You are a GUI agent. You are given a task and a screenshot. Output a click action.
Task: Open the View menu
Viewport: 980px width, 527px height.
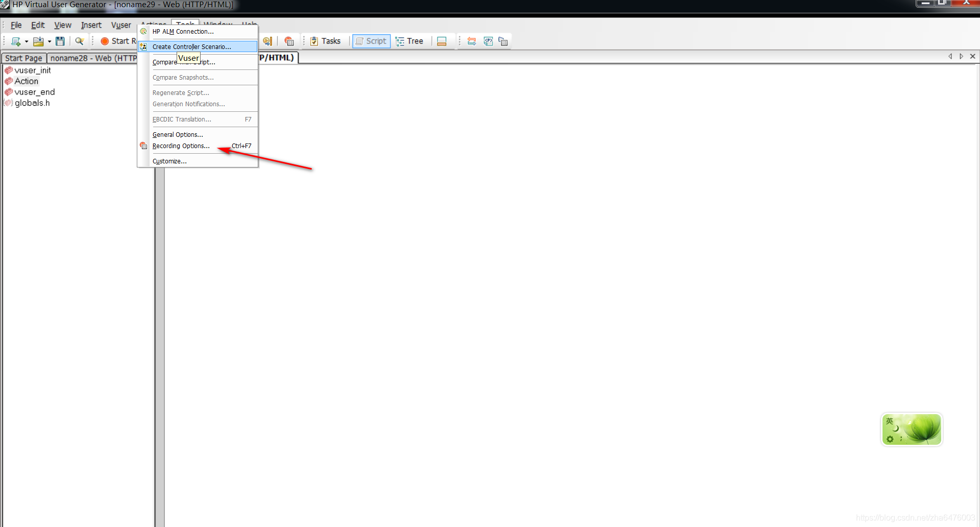[63, 25]
